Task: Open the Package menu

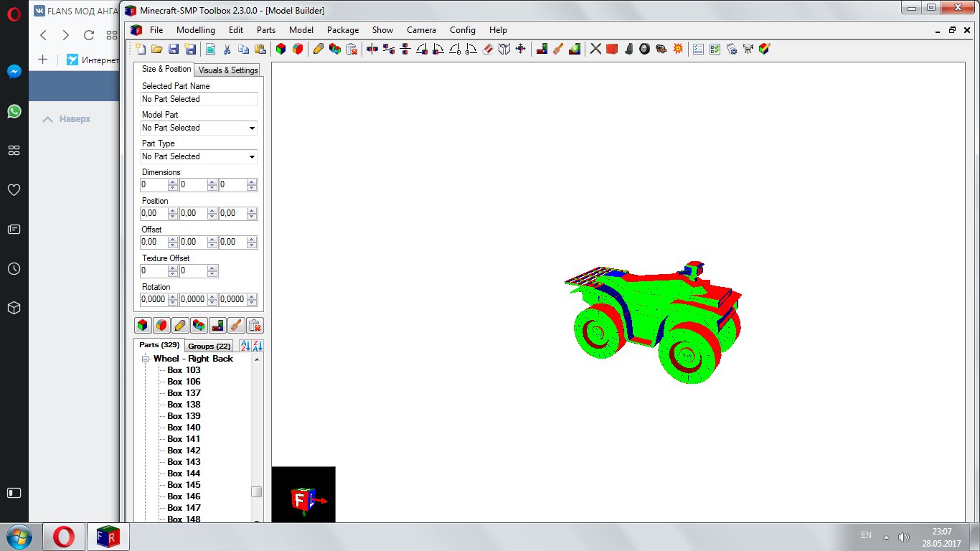Action: 343,30
